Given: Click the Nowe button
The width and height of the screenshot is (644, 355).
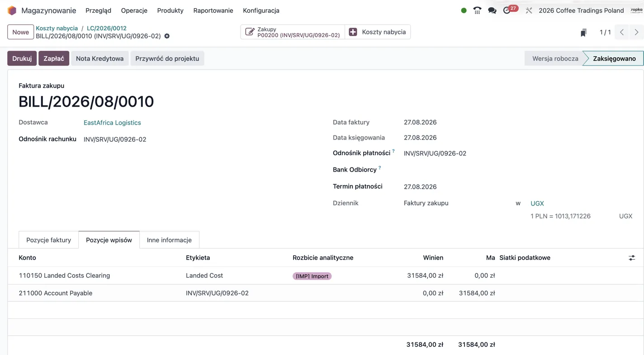Looking at the screenshot, I should 20,32.
